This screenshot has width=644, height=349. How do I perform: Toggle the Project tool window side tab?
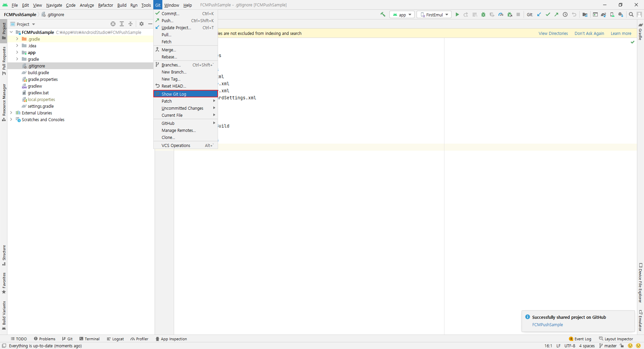point(4,31)
